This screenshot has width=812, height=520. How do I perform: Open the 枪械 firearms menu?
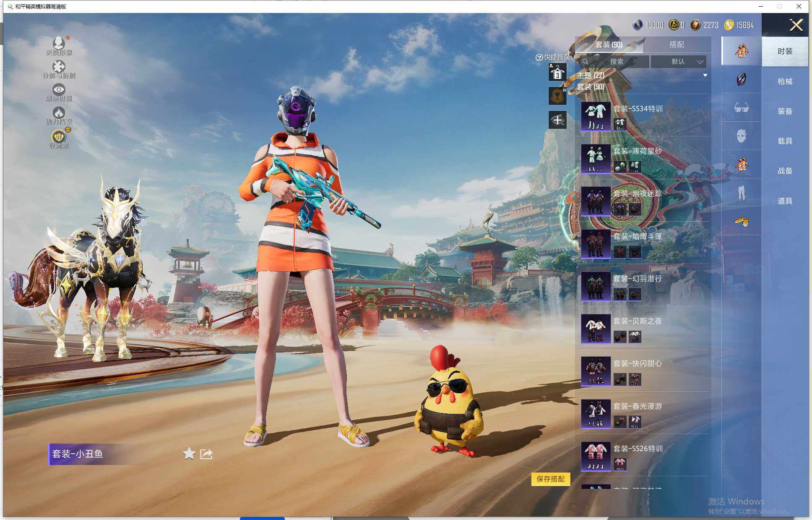[x=785, y=81]
